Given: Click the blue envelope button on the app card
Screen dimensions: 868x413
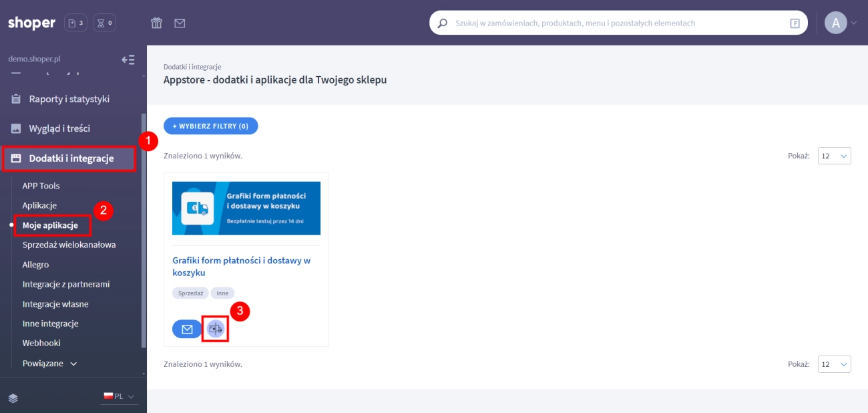Looking at the screenshot, I should pos(187,329).
